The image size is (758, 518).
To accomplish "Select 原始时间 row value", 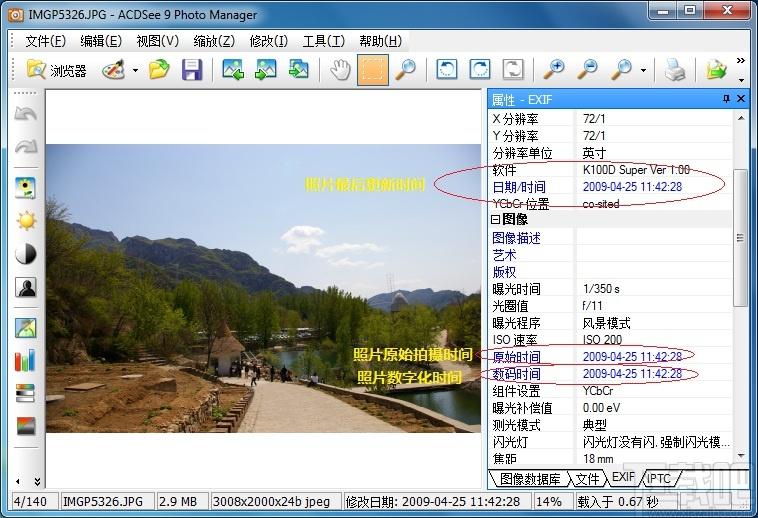I will (654, 357).
